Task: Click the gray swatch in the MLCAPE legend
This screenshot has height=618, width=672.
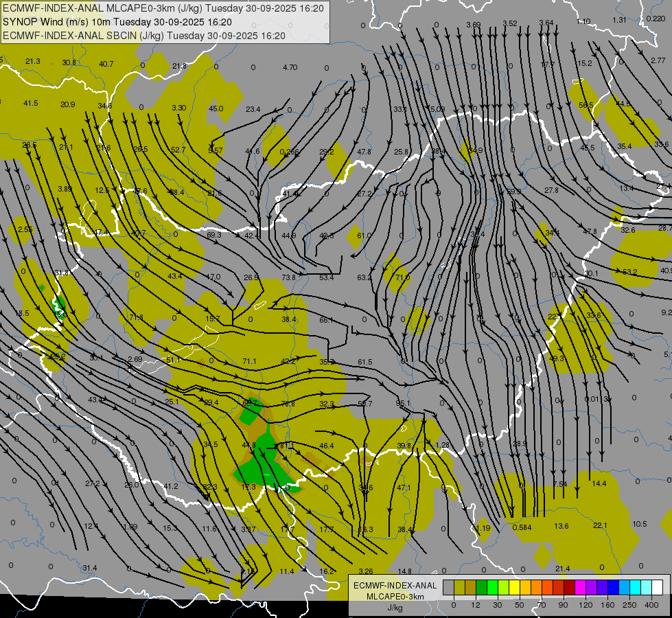Action: [x=449, y=587]
